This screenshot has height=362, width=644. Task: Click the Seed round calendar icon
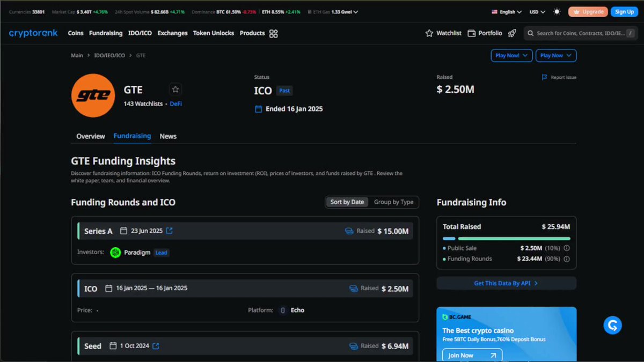[x=113, y=346]
